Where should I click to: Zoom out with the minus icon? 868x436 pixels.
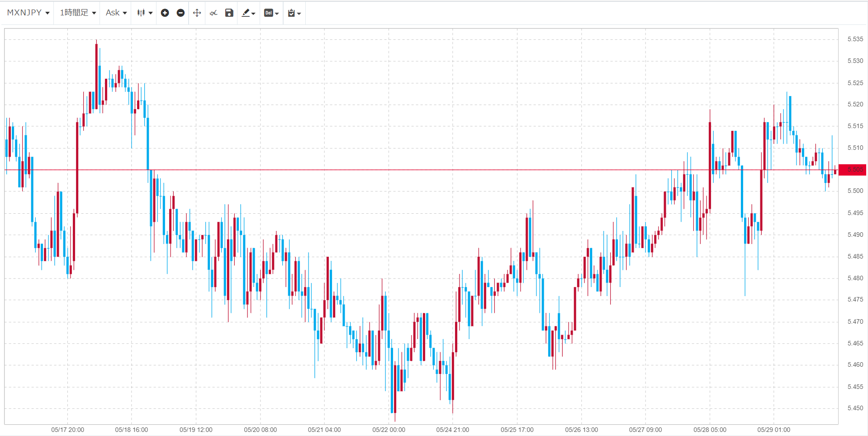(x=180, y=13)
